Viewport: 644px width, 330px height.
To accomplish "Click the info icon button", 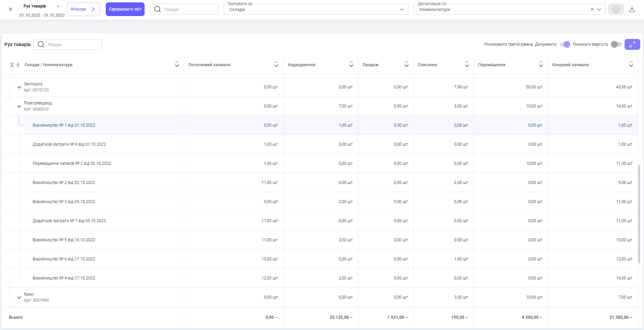I will coord(616,9).
